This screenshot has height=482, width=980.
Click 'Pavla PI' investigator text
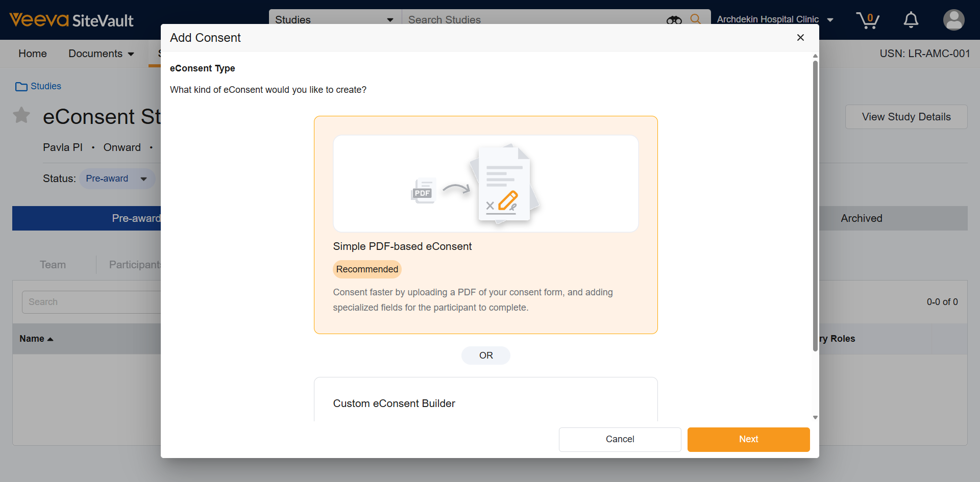[x=62, y=147]
